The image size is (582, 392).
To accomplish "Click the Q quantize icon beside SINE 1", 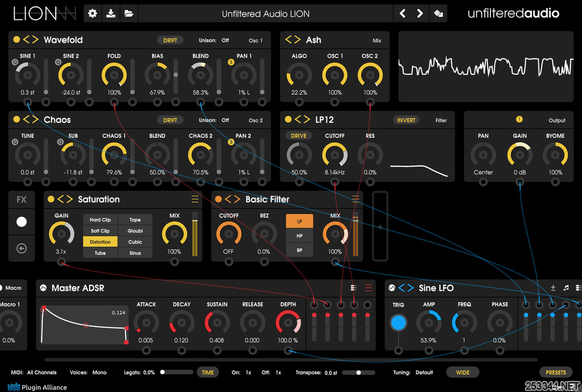I will pos(14,62).
